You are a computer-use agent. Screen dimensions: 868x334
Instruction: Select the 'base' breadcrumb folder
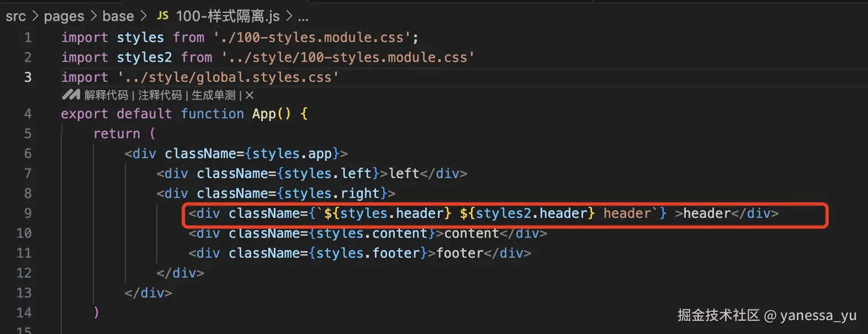coord(118,16)
